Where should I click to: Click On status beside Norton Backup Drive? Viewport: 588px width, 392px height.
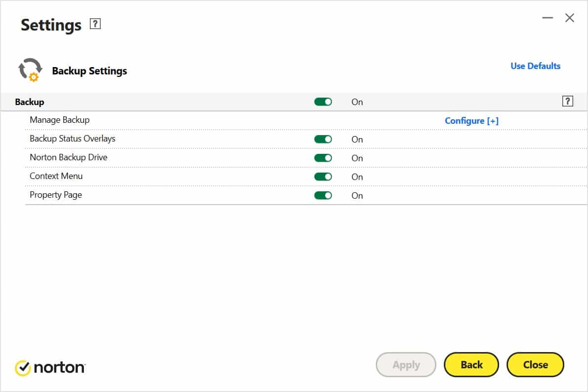click(x=357, y=158)
